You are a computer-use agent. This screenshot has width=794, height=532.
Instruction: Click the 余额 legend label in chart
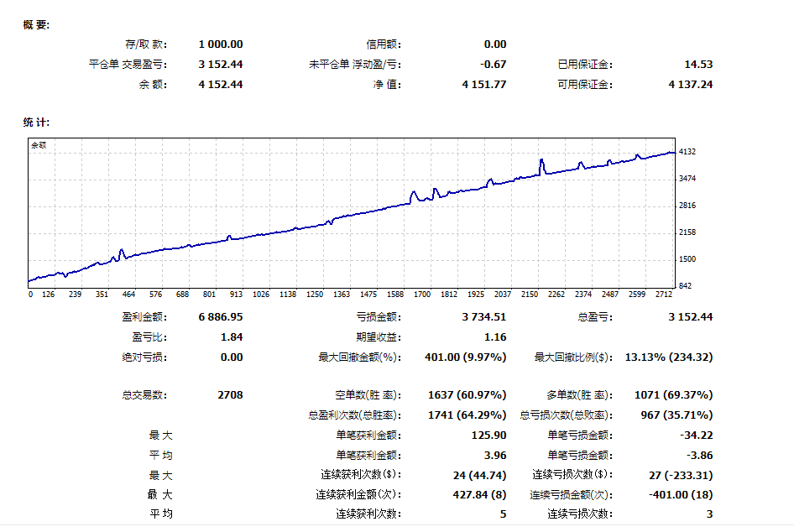39,145
